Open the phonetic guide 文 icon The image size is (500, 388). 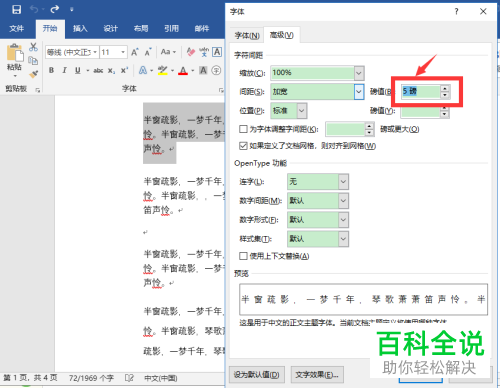pos(204,52)
